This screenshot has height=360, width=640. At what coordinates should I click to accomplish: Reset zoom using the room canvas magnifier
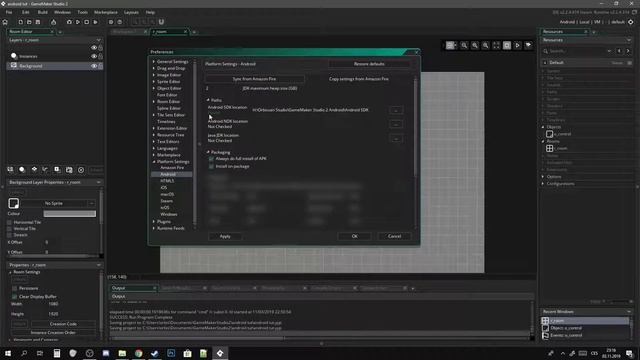[464, 45]
